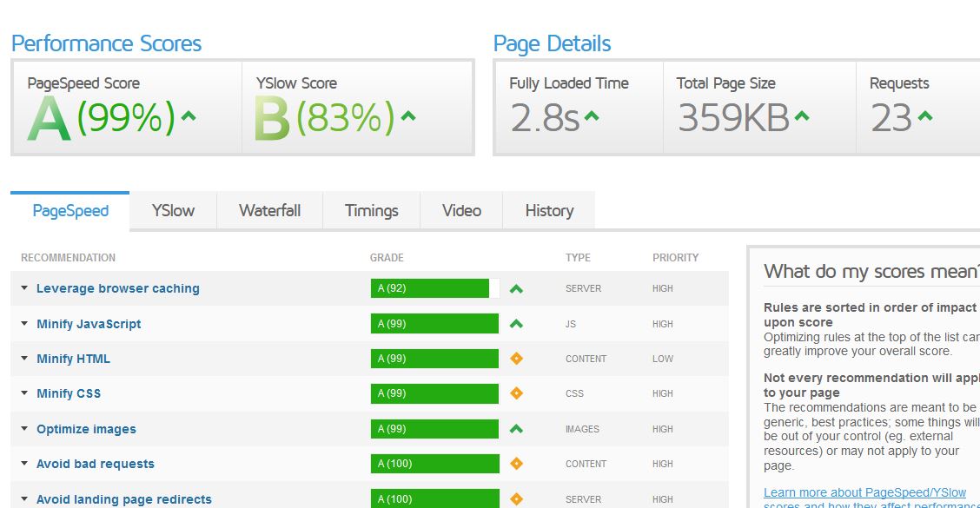The image size is (980, 508).
Task: Expand the Minify HTML row triangle
Action: click(x=24, y=359)
